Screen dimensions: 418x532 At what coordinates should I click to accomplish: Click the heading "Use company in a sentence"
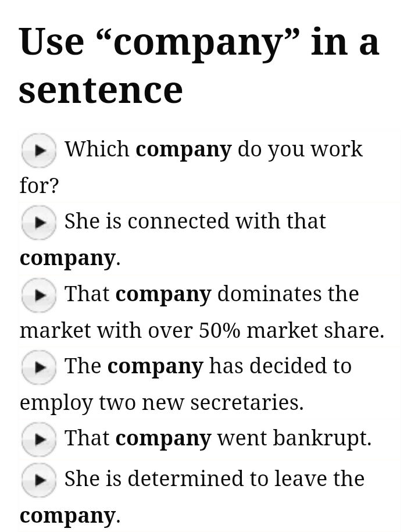[x=199, y=65]
